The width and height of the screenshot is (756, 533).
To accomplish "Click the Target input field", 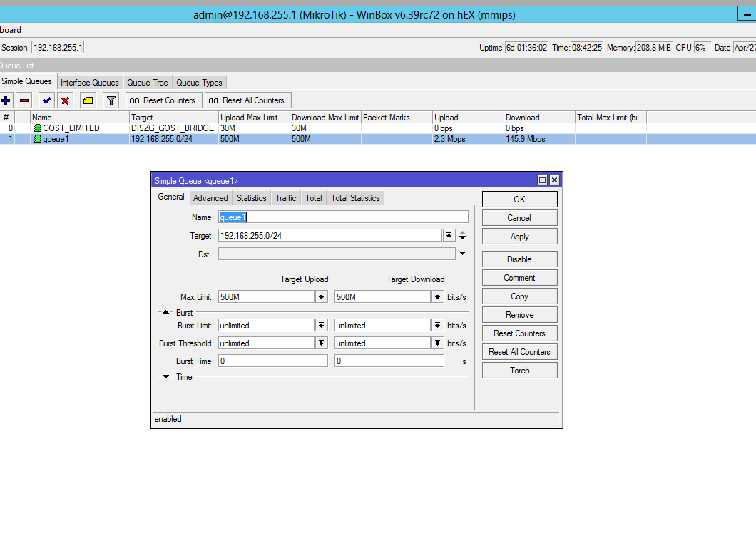I will (x=330, y=235).
